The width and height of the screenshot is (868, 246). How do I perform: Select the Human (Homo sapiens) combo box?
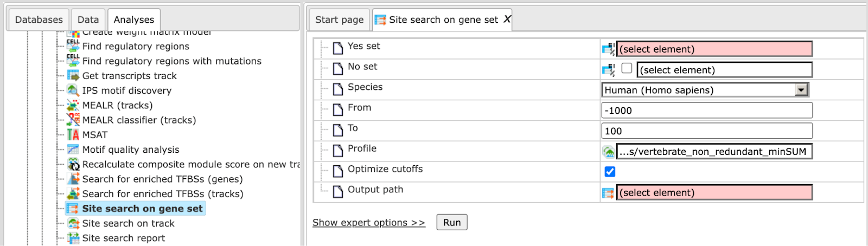pyautogui.click(x=705, y=90)
